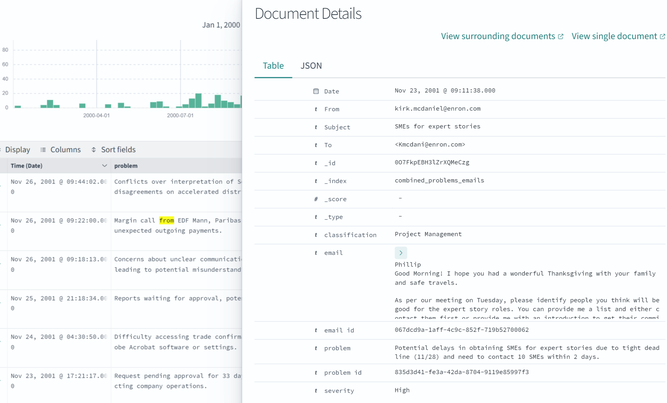Expand the email field content chevron

point(401,254)
